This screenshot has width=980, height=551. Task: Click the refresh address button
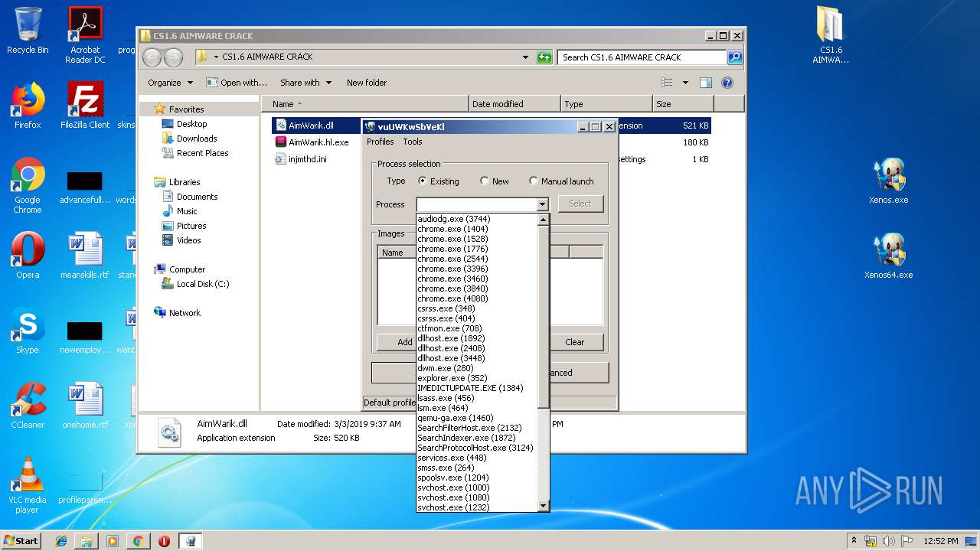pyautogui.click(x=544, y=57)
